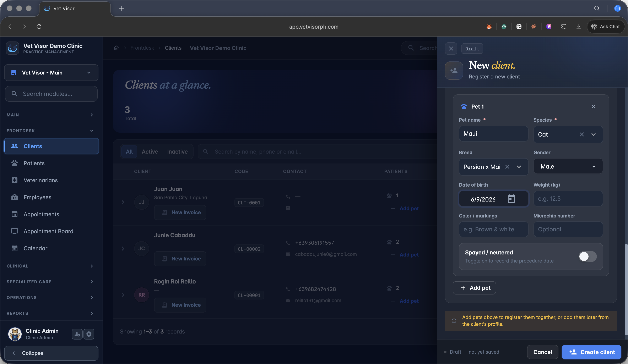
Task: Edit the Pet name field Maui
Action: click(x=493, y=134)
